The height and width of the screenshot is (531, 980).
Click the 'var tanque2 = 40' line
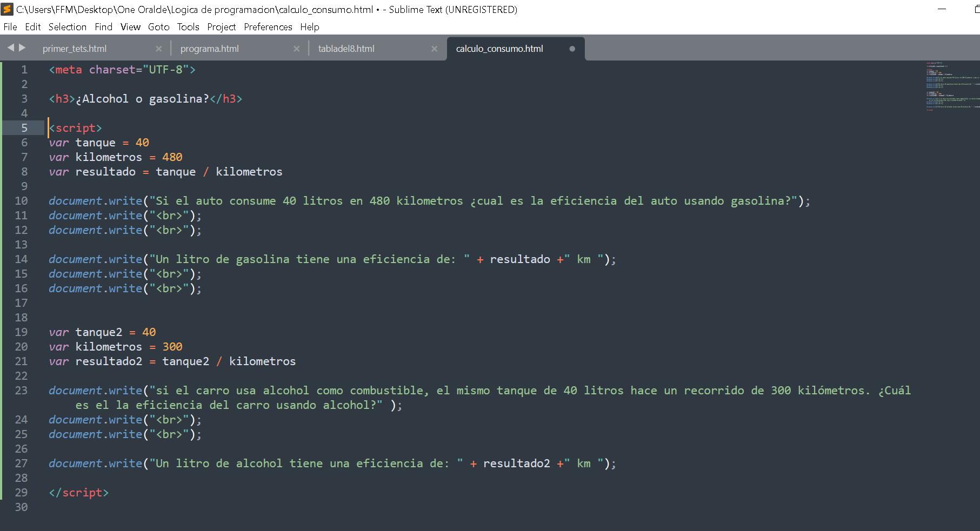click(102, 332)
